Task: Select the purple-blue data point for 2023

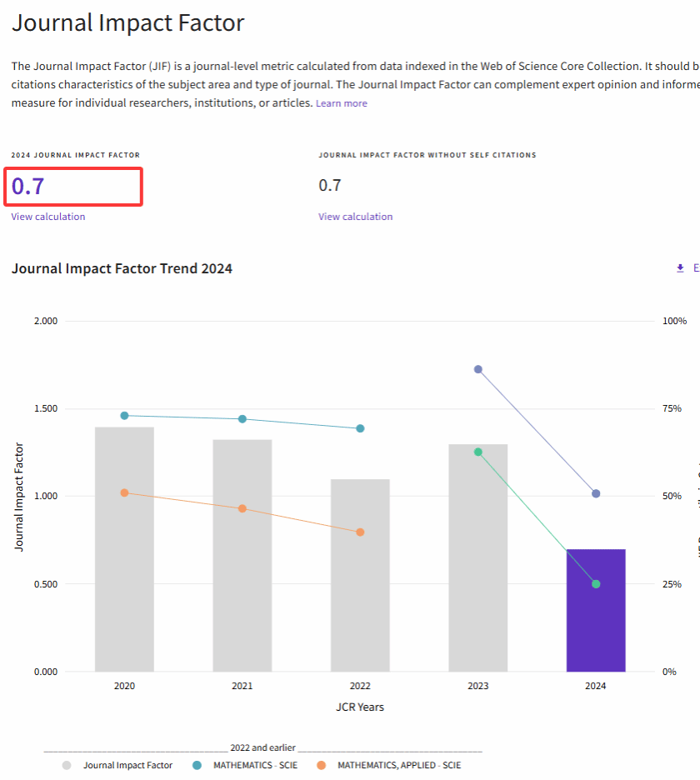Action: point(477,369)
